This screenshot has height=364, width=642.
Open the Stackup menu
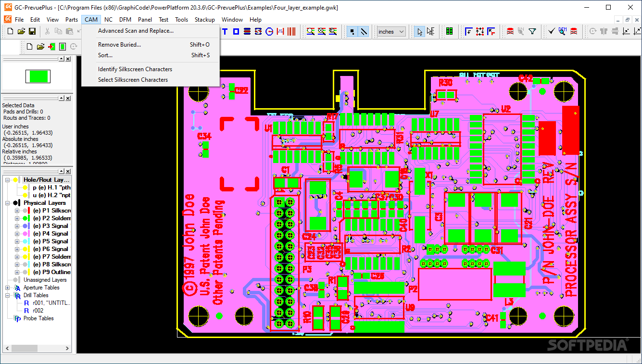pyautogui.click(x=205, y=20)
